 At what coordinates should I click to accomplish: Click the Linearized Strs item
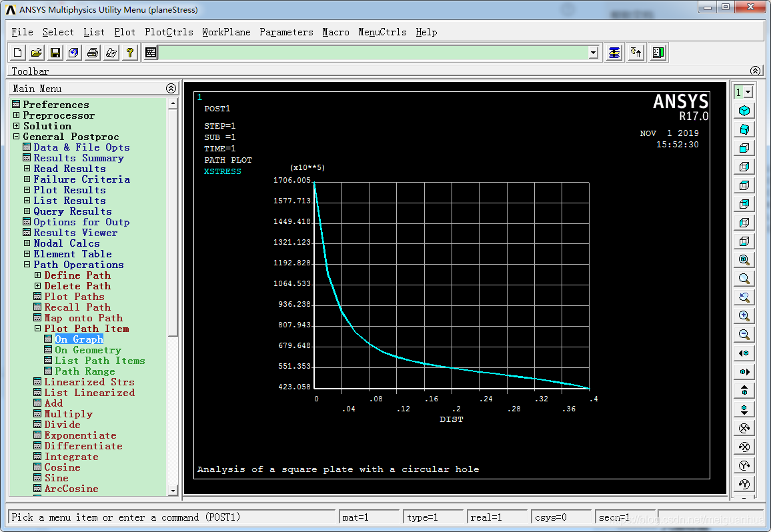click(x=89, y=382)
